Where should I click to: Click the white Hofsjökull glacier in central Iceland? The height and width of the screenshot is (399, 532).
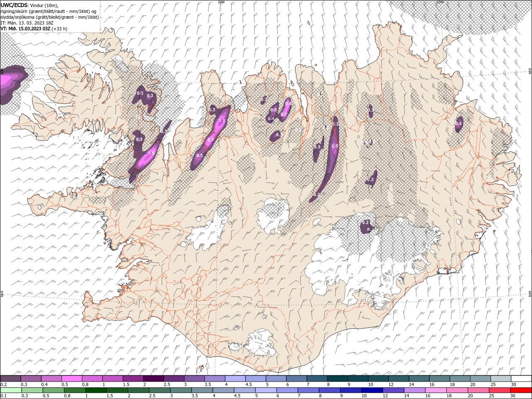coord(273,216)
